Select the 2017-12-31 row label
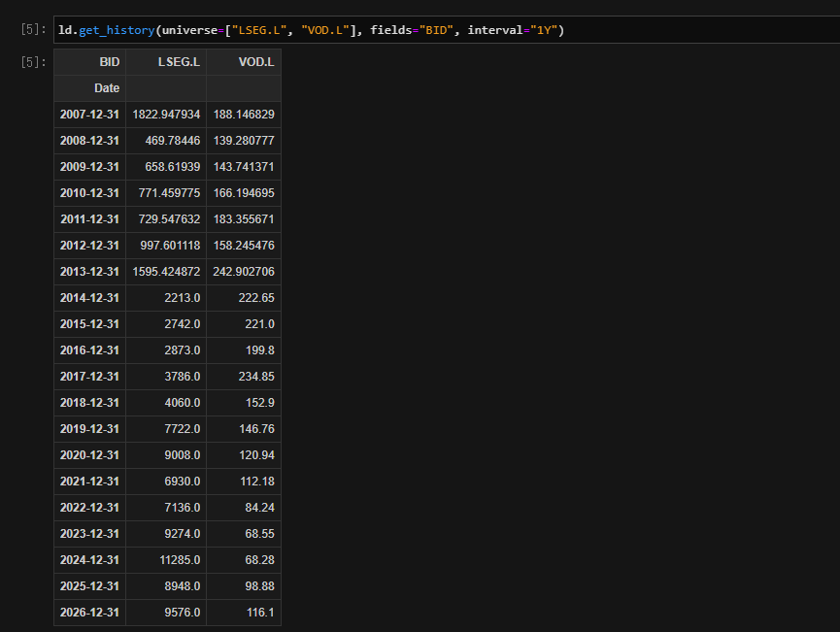Image resolution: width=840 pixels, height=632 pixels. click(89, 377)
